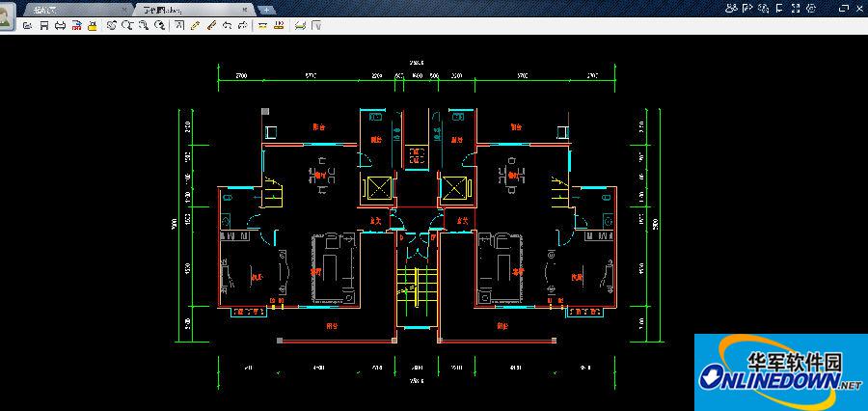Image resolution: width=868 pixels, height=411 pixels.
Task: Select the zoom window magnifier tool
Action: click(127, 25)
